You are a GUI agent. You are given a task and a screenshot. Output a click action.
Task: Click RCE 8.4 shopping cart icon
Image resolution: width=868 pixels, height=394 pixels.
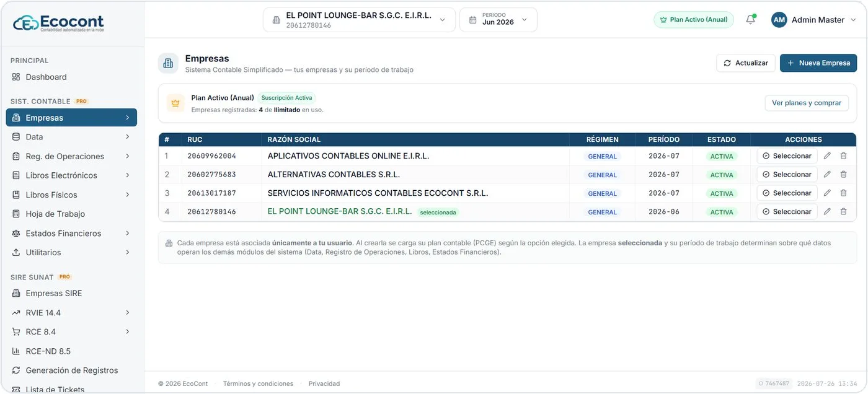pyautogui.click(x=16, y=332)
